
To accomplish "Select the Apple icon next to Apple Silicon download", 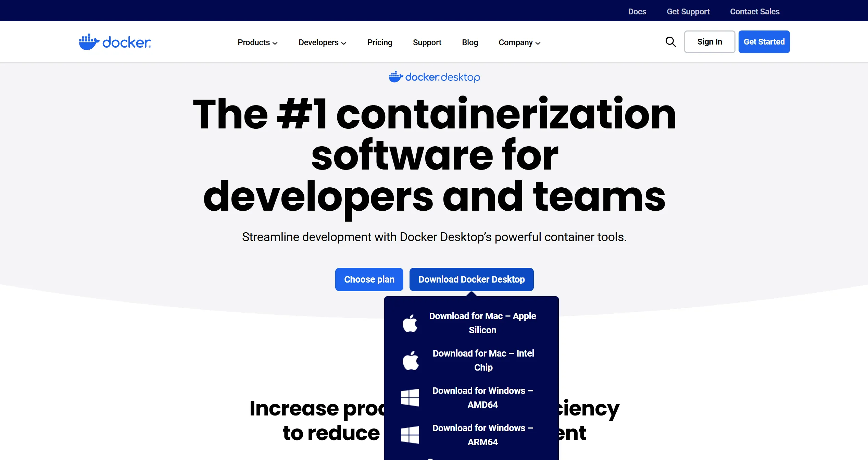I will click(410, 322).
